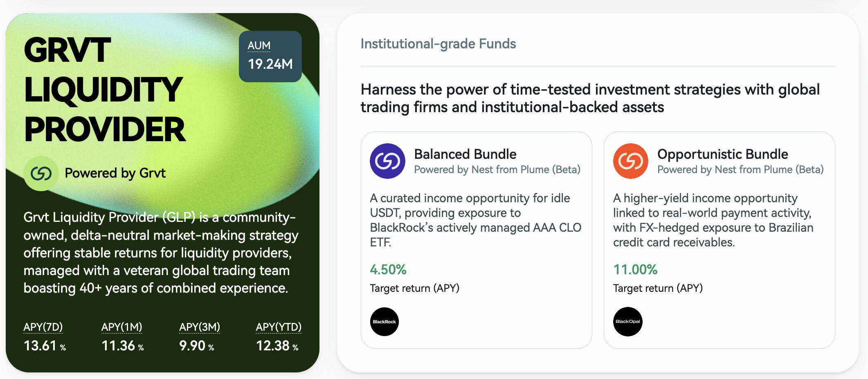Click Balanced Bundle's 'Powered by Nest from Plume (Beta)'

pyautogui.click(x=497, y=169)
